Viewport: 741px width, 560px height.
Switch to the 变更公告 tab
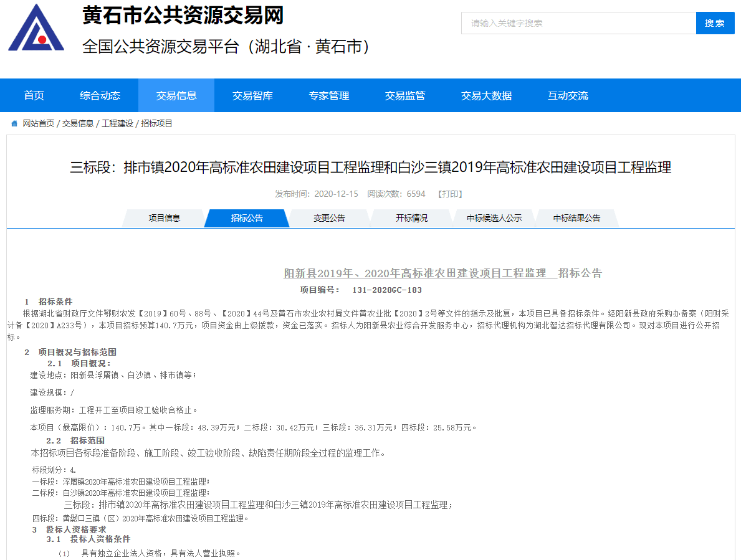tap(329, 218)
